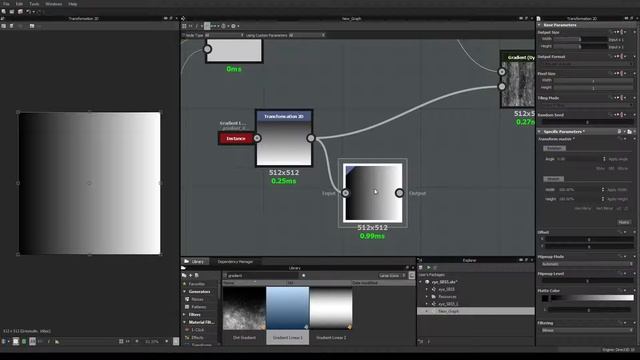This screenshot has height=360, width=640.
Task: Select Patterns under Generators
Action: (198, 307)
